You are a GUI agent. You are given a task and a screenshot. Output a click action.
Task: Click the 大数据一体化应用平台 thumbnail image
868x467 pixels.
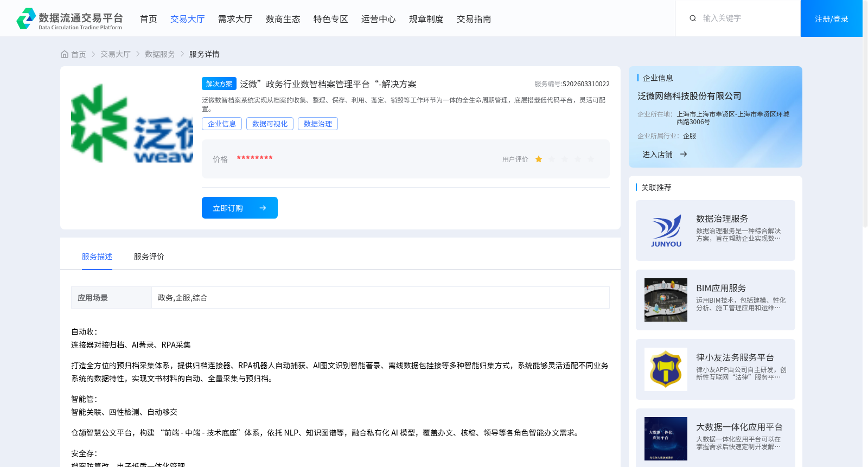pos(666,439)
